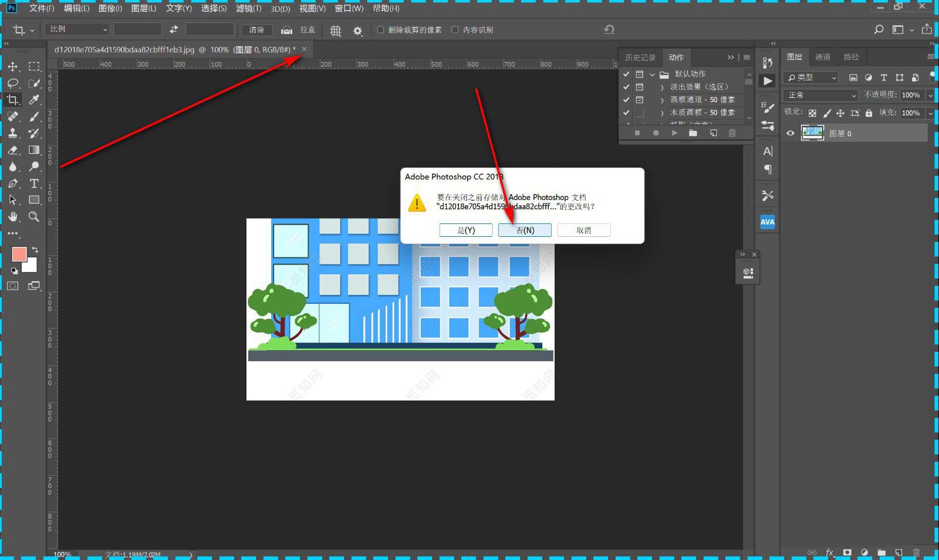Click the 清除 button in options bar
The width and height of the screenshot is (939, 560).
[x=256, y=30]
